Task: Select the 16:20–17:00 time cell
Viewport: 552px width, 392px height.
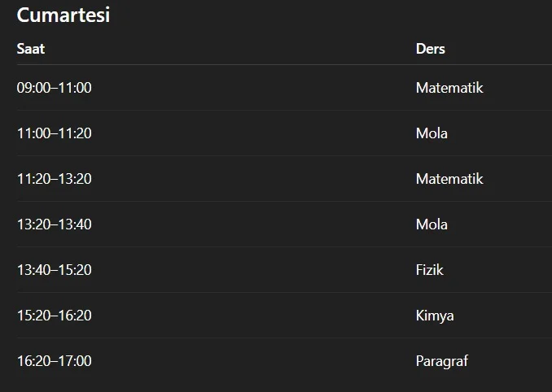Action: (54, 361)
